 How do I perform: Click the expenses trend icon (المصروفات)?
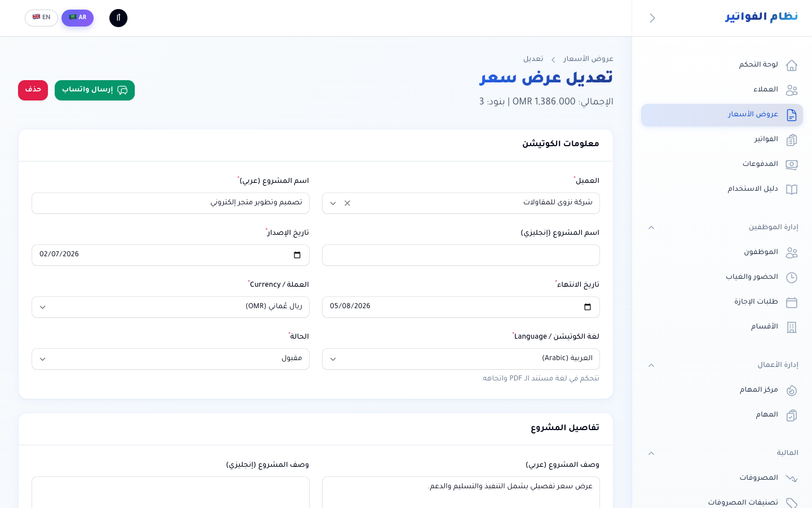pyautogui.click(x=792, y=479)
